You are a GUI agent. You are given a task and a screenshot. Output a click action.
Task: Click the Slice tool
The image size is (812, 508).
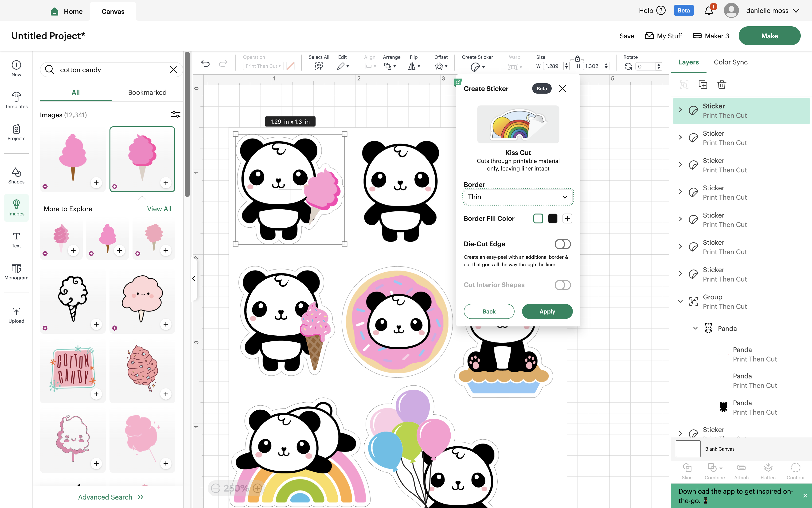click(687, 471)
